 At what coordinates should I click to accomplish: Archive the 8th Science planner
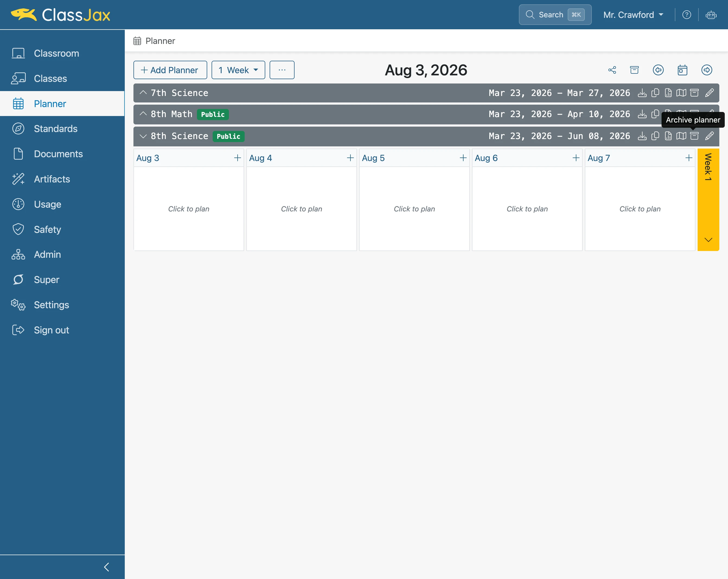point(694,136)
